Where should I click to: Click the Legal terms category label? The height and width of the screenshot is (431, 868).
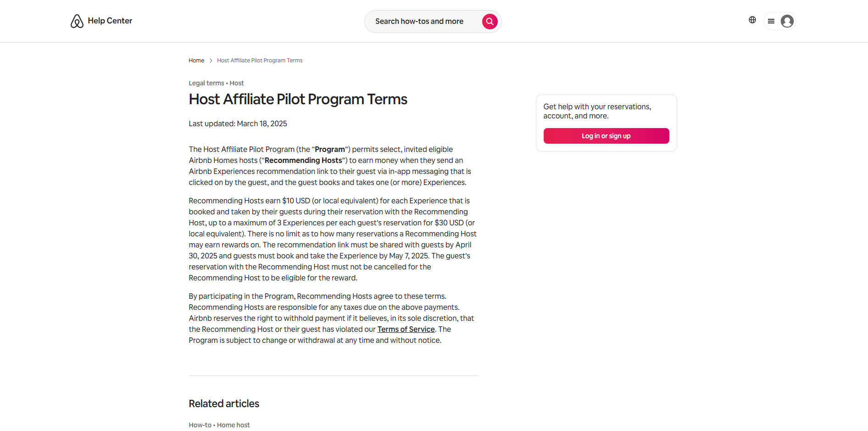coord(206,83)
